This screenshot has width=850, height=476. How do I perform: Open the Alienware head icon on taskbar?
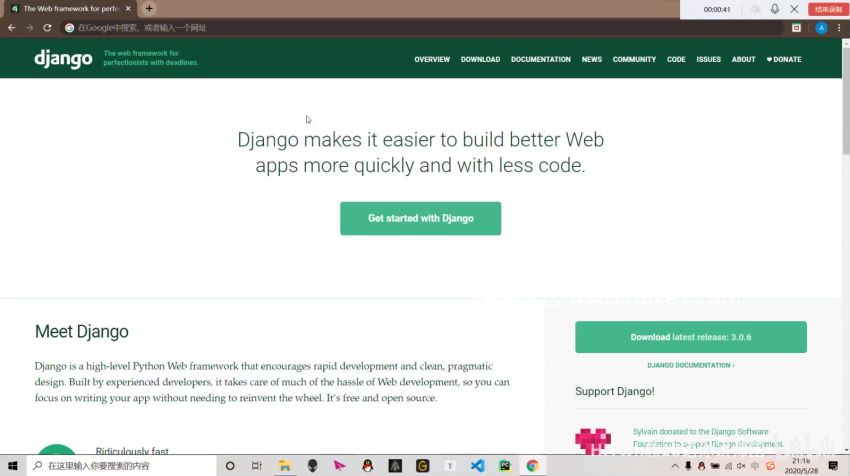[312, 466]
